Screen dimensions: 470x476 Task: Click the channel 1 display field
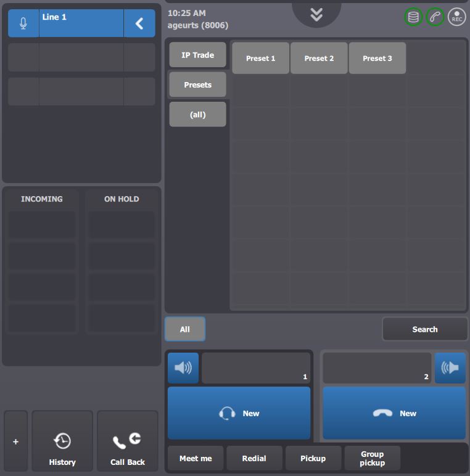click(256, 367)
